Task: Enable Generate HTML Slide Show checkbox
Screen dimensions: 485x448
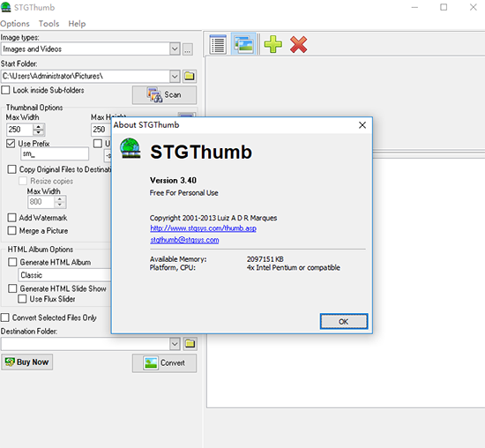Action: pyautogui.click(x=12, y=288)
